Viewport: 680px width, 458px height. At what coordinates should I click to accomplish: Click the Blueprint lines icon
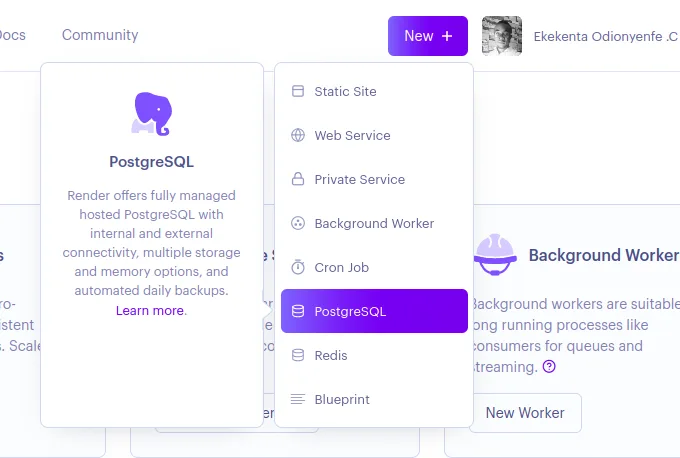click(x=298, y=399)
